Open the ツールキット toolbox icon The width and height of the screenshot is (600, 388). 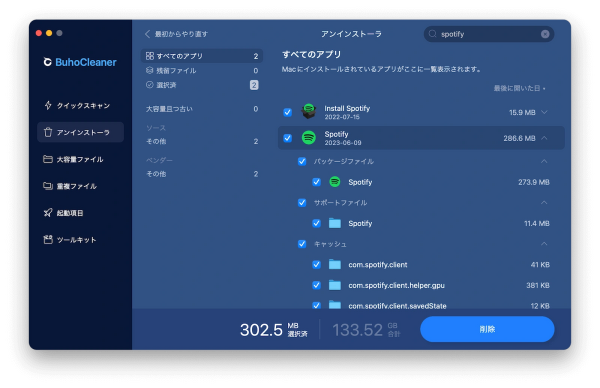tap(48, 240)
